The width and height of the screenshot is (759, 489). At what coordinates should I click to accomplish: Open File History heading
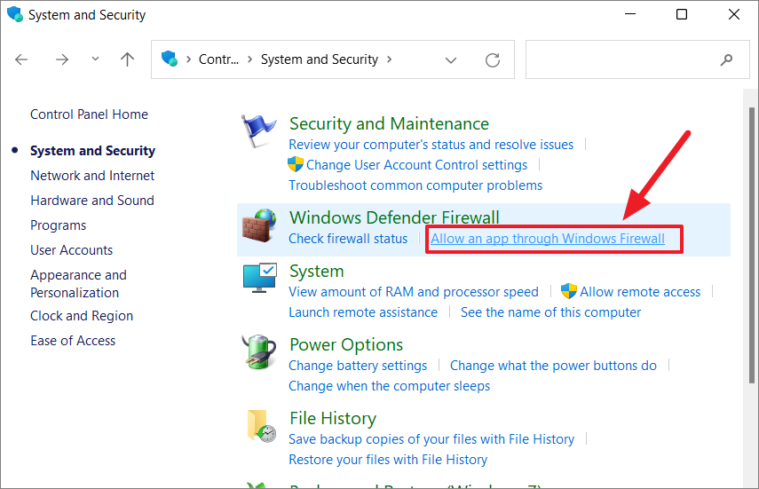tap(333, 418)
